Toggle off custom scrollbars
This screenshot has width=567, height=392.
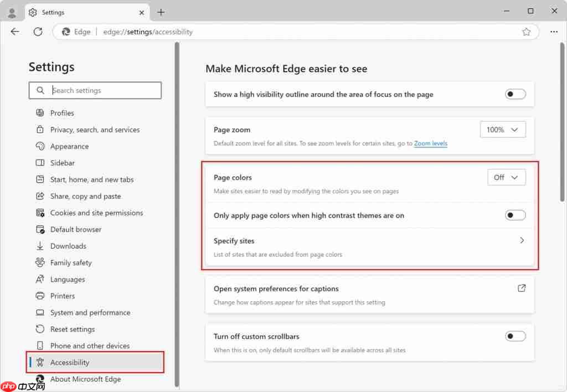click(515, 336)
